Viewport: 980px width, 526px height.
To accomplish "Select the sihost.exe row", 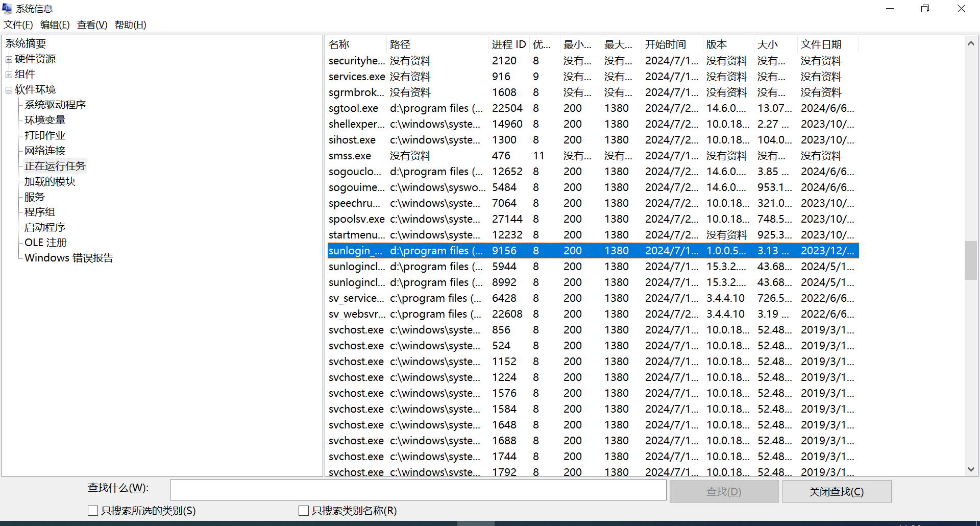I will pyautogui.click(x=593, y=140).
